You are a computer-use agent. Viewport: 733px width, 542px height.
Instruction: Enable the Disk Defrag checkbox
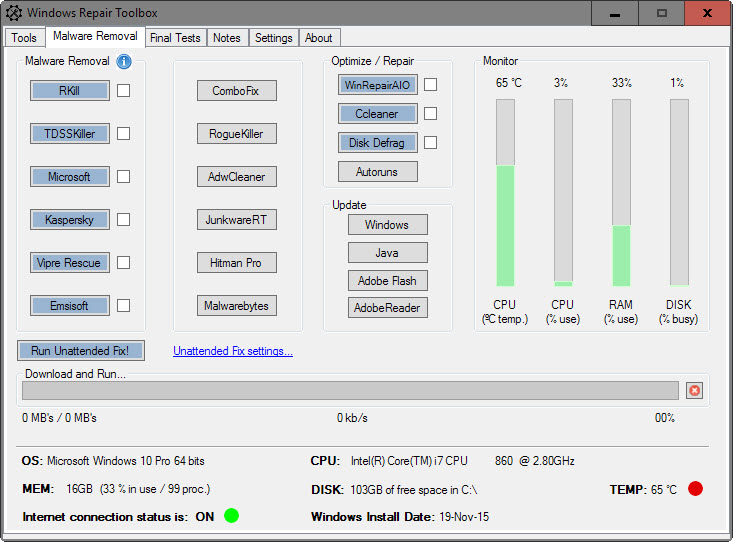point(431,143)
